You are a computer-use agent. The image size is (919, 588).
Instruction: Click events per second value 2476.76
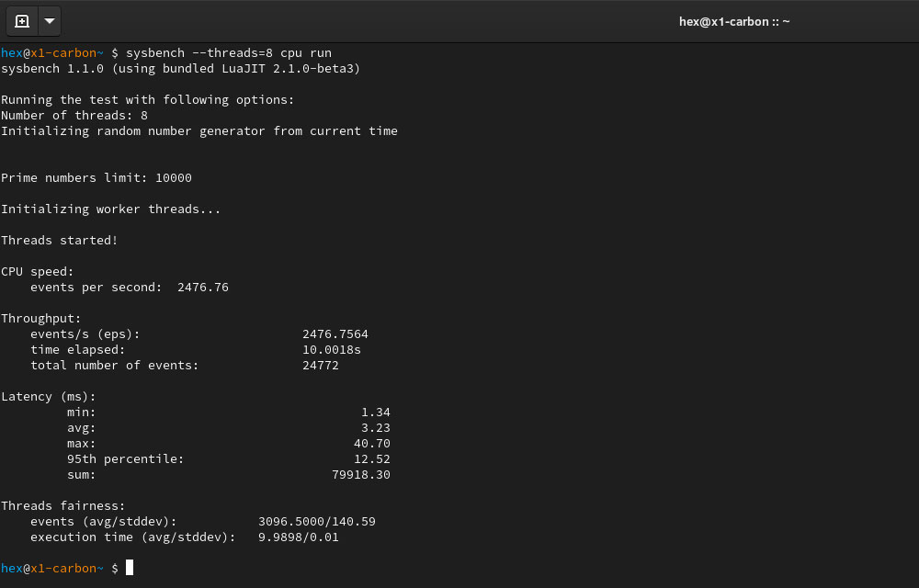202,288
